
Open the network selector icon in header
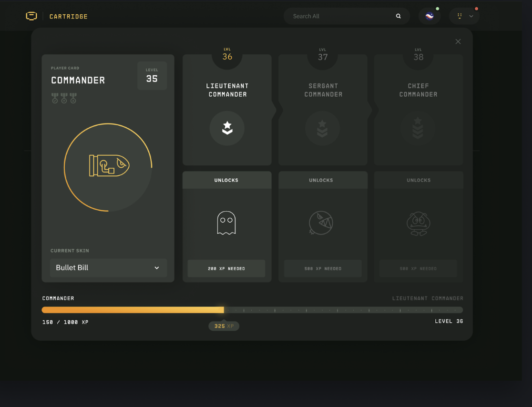430,16
